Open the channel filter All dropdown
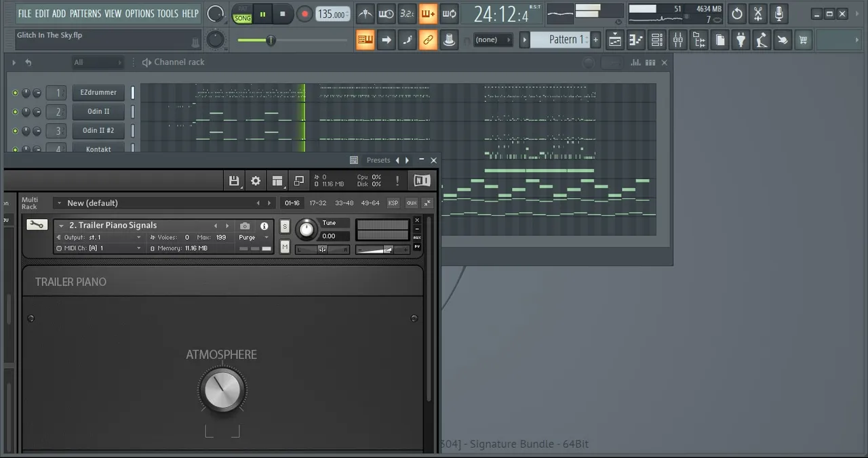Viewport: 868px width, 458px height. click(98, 62)
